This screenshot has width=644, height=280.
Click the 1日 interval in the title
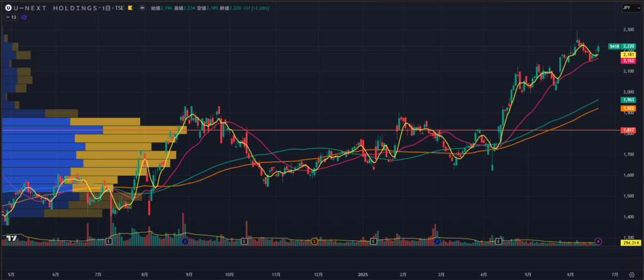106,8
